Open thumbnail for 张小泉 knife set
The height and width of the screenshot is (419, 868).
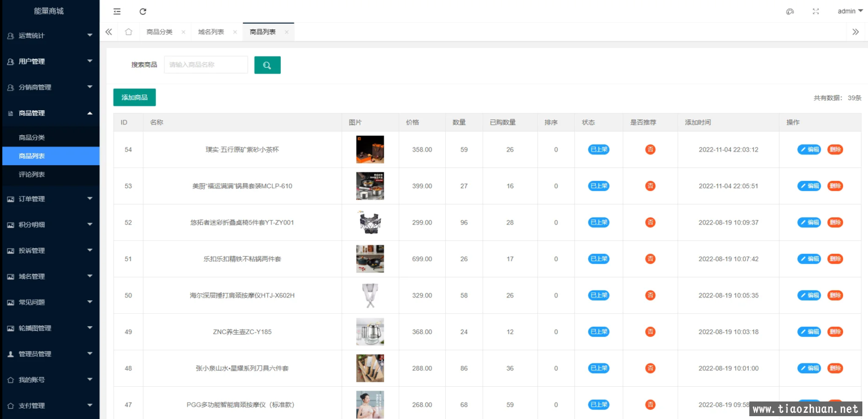coord(370,368)
